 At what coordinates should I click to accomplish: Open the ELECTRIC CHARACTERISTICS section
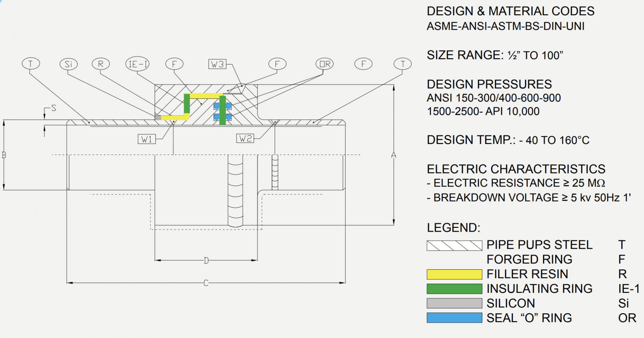[x=516, y=169]
